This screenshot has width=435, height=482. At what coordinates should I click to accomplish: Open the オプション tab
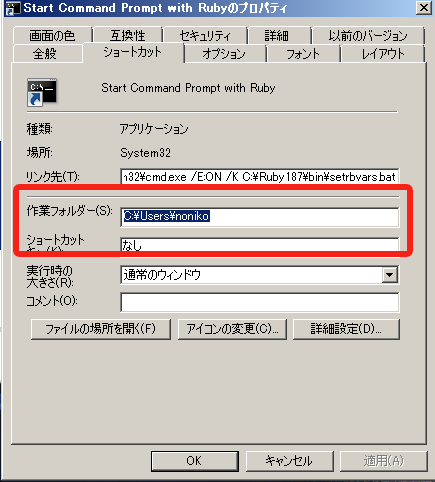tap(224, 53)
